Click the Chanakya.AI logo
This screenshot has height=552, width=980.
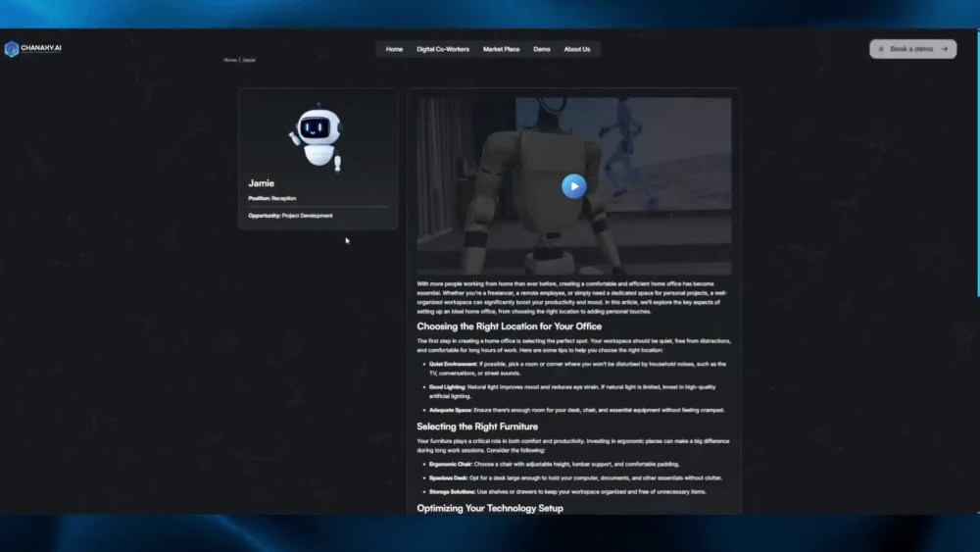(x=33, y=49)
